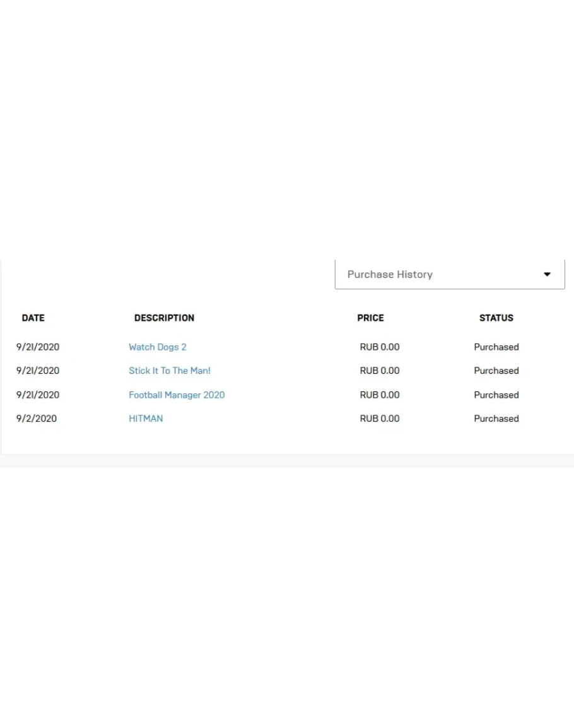
Task: Click the PRICE column header
Action: (x=370, y=318)
